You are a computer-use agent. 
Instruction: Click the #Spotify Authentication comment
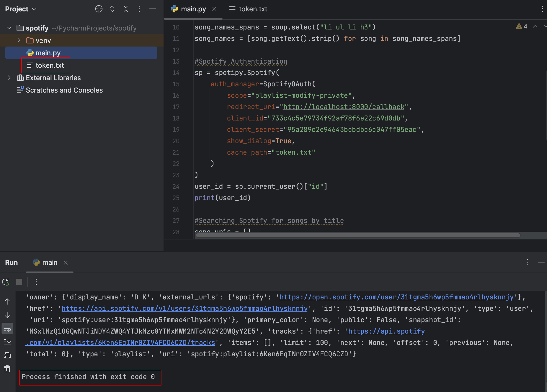coord(241,61)
